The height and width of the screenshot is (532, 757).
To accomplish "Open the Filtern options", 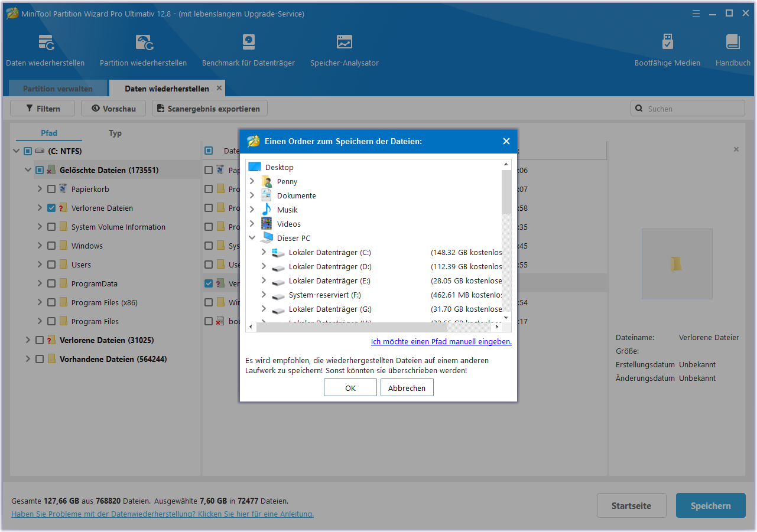I will [x=43, y=109].
